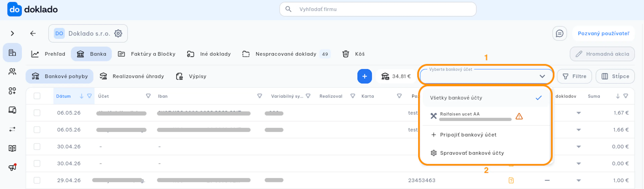Check the 29.04.26 row checkbox
This screenshot has height=189, width=644.
(x=37, y=180)
